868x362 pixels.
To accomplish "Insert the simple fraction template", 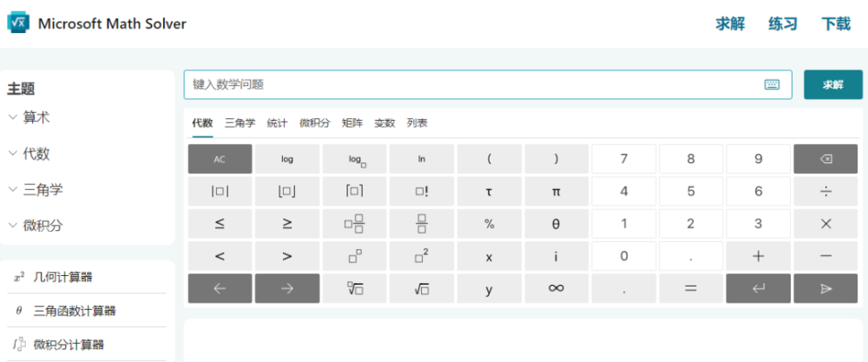I will [422, 224].
